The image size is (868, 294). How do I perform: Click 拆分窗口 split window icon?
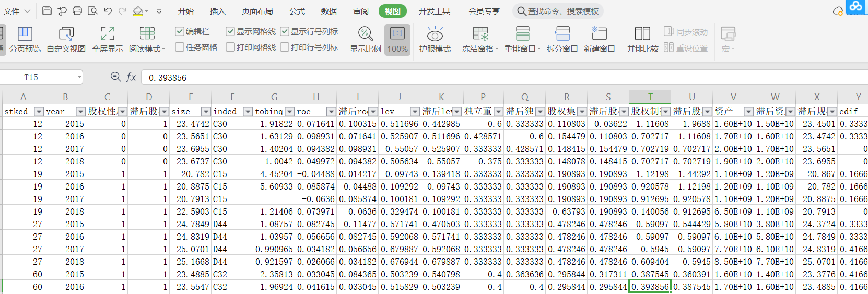coord(562,40)
